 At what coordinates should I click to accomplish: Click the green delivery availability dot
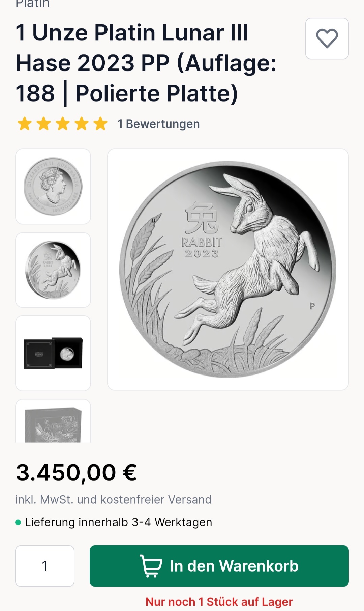18,522
